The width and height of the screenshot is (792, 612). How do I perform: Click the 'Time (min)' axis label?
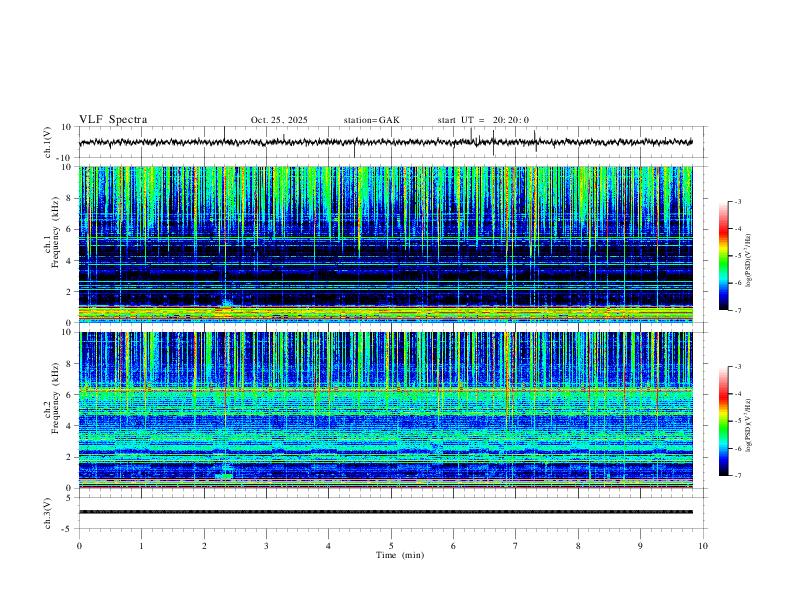pos(400,555)
